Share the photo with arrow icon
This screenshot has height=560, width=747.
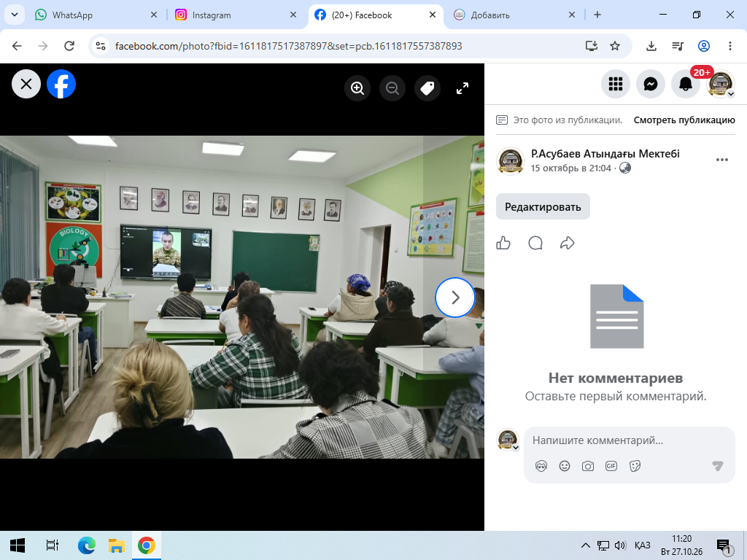tap(567, 243)
